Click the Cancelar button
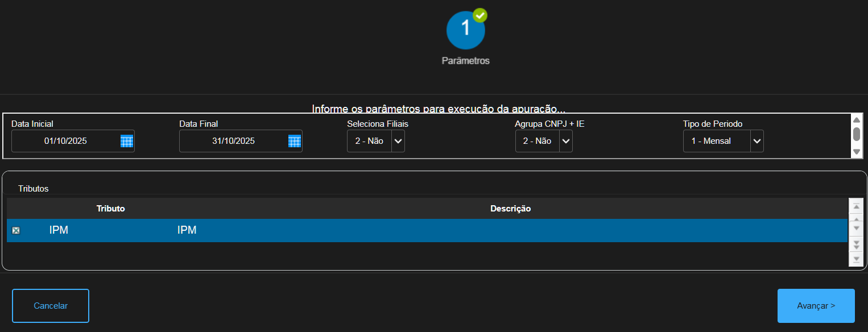Image resolution: width=868 pixels, height=332 pixels. click(x=51, y=306)
